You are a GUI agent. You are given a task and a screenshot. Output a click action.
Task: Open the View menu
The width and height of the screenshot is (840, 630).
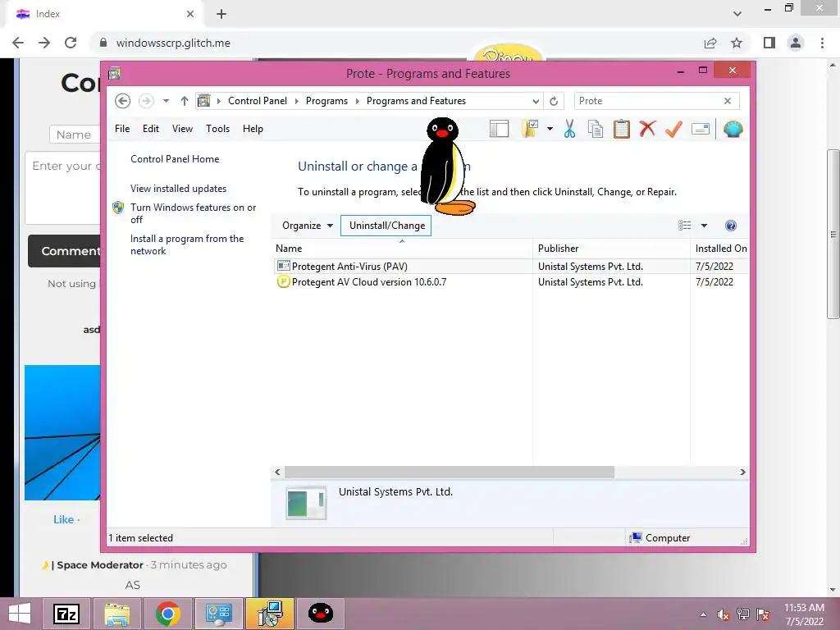pyautogui.click(x=182, y=129)
